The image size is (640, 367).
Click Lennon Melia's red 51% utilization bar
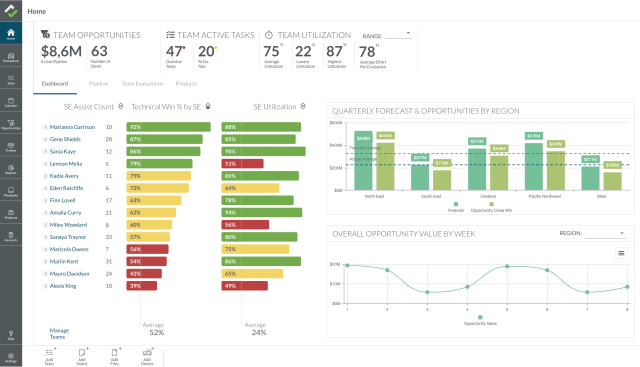242,164
